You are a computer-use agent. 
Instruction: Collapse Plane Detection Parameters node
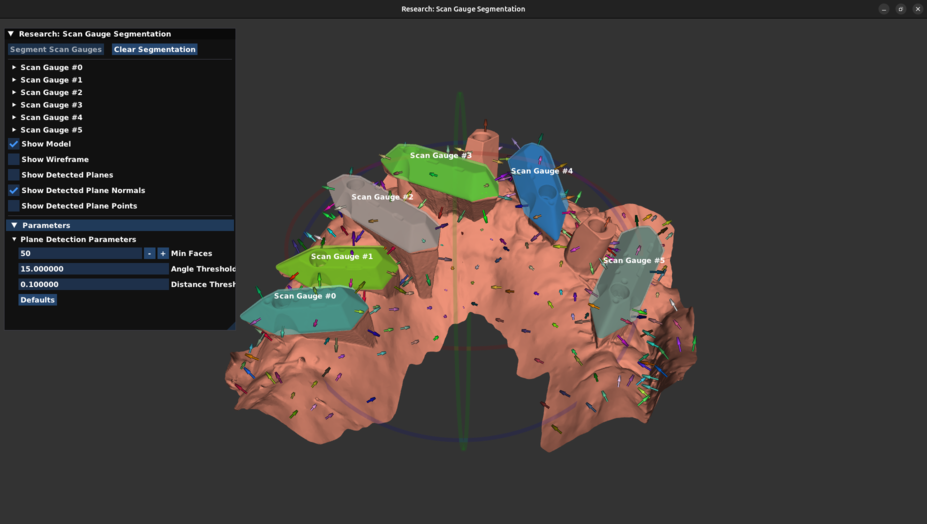click(14, 240)
